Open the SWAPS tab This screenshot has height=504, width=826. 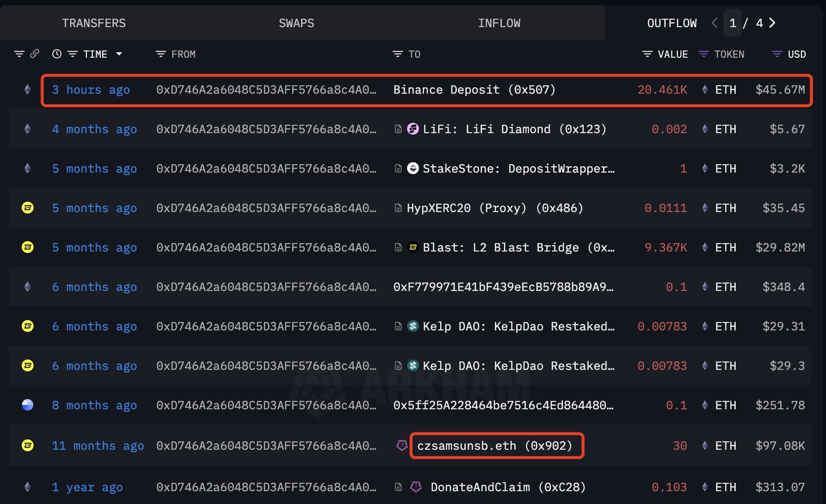coord(296,23)
